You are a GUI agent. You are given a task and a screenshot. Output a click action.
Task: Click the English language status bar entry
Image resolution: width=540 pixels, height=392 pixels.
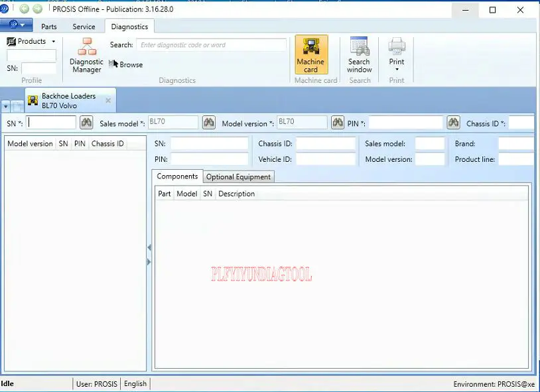[135, 384]
